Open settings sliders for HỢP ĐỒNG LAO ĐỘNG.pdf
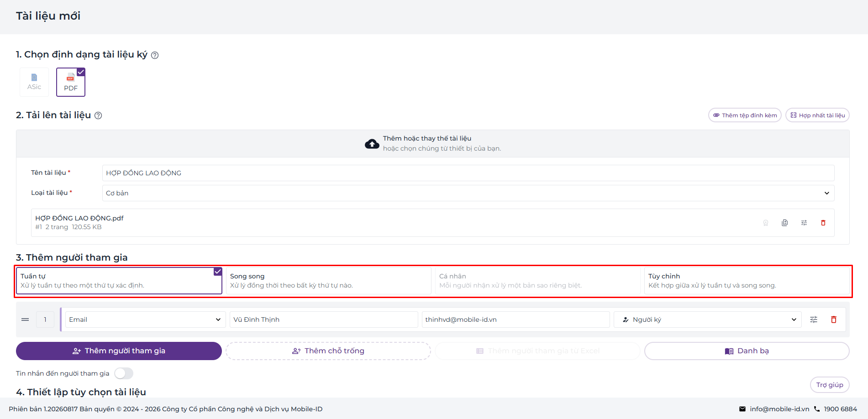Screen dimensions: 868x419 [x=804, y=223]
